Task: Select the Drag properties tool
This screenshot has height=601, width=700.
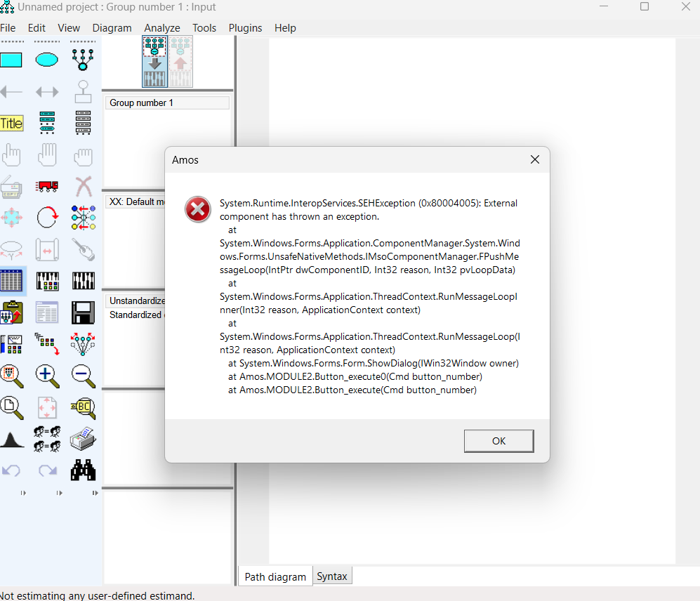Action: point(47,344)
